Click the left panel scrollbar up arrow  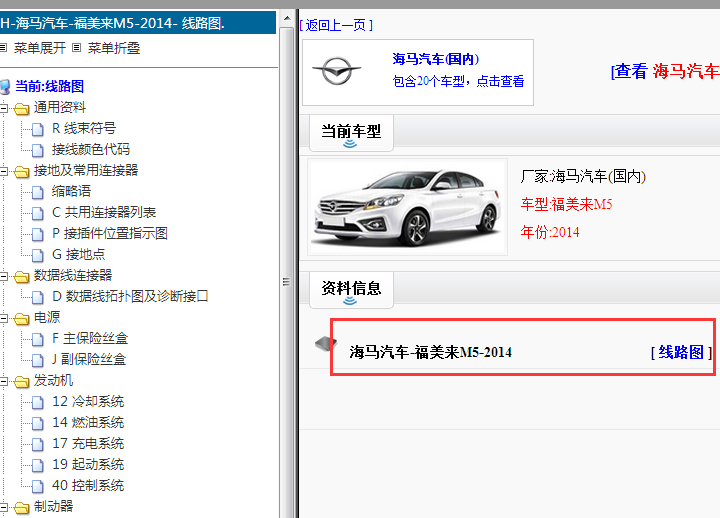(x=287, y=18)
